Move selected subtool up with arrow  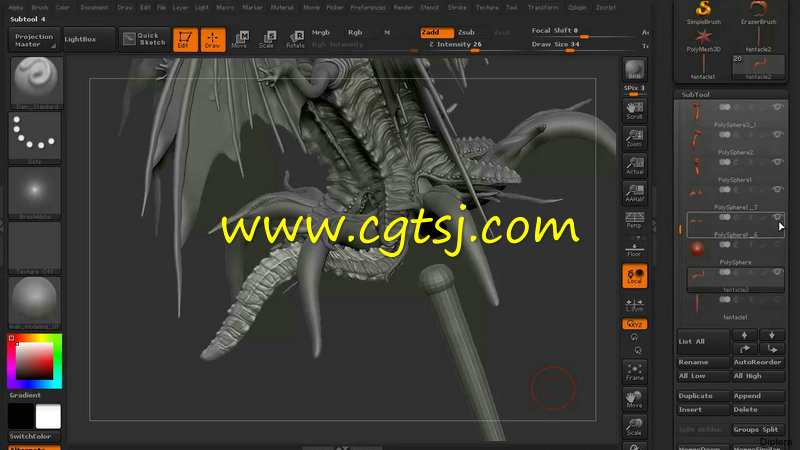pos(744,335)
